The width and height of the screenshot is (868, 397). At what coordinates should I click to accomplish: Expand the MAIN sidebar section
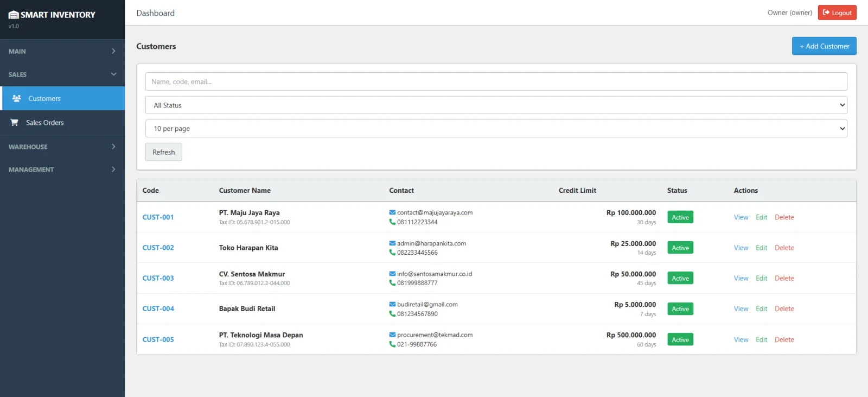[62, 51]
